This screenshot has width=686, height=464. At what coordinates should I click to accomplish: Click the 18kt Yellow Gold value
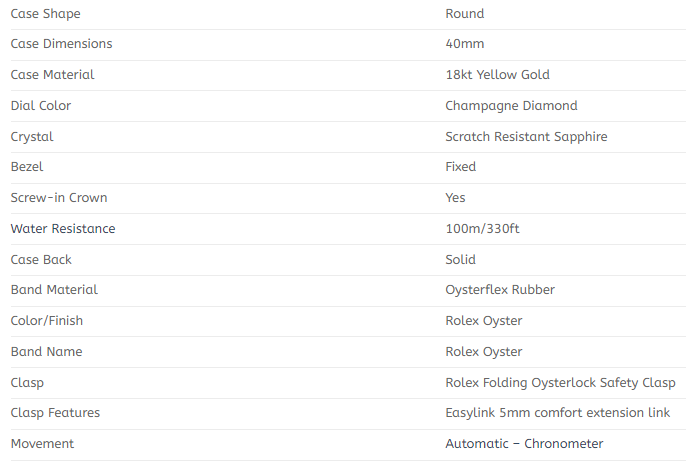point(497,75)
